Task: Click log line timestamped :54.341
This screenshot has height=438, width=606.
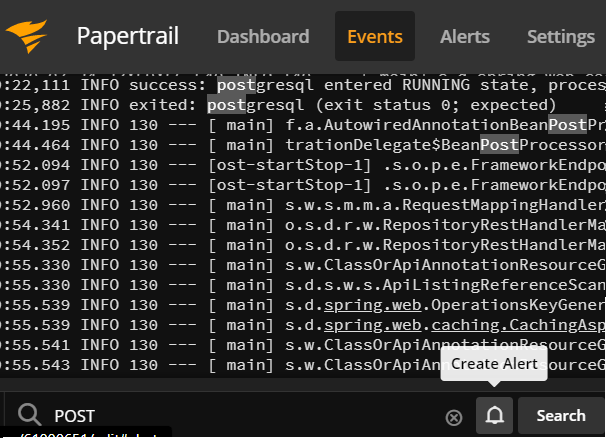Action: coord(303,225)
